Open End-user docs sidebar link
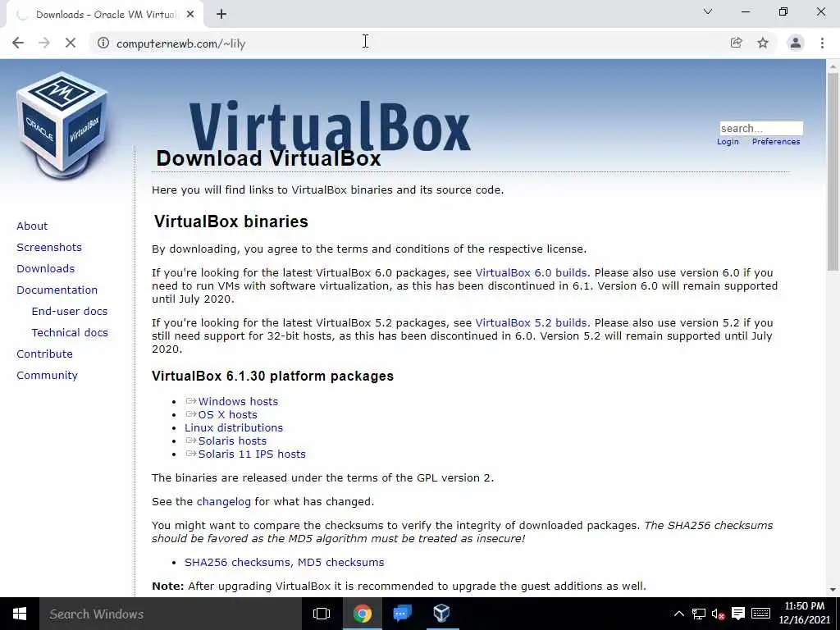Viewport: 840px width, 630px height. click(x=70, y=311)
